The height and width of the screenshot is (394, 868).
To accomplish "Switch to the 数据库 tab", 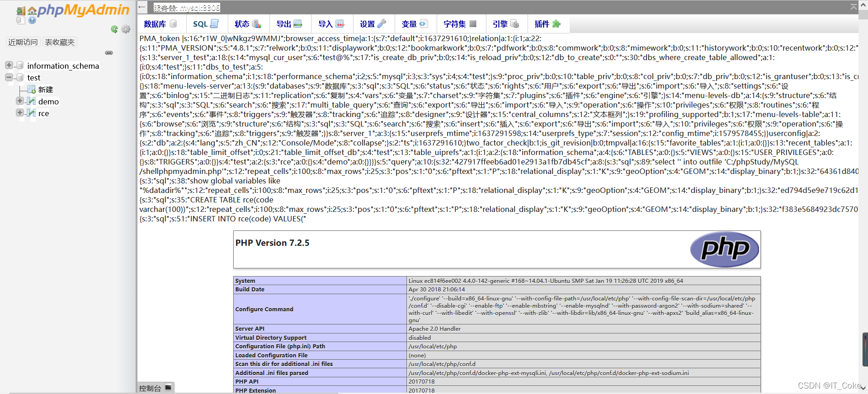I will tap(160, 24).
